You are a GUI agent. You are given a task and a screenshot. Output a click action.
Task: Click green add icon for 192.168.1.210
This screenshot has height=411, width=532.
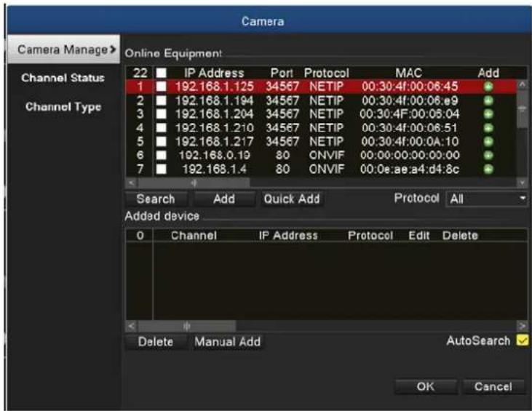[x=488, y=128]
